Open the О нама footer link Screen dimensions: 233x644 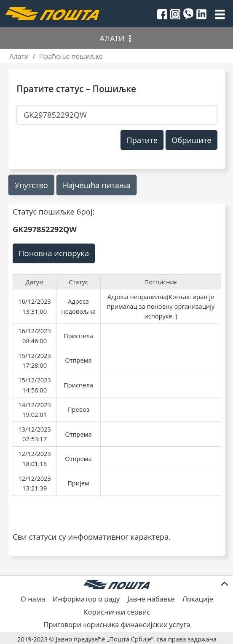(33, 599)
